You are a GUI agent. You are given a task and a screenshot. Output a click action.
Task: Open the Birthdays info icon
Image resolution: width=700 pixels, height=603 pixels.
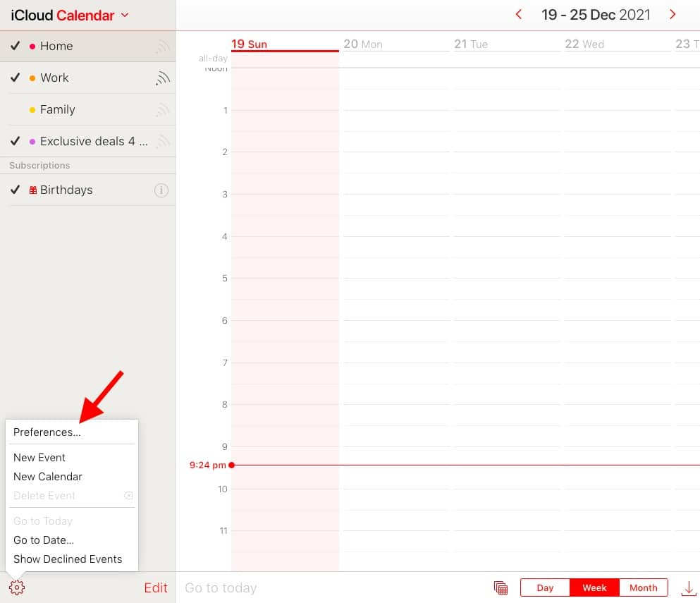coord(161,190)
